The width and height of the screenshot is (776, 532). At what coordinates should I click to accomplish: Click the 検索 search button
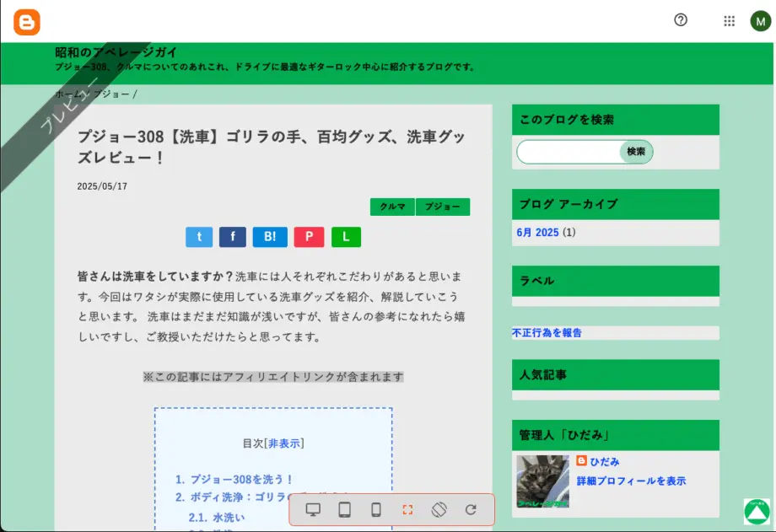(636, 152)
